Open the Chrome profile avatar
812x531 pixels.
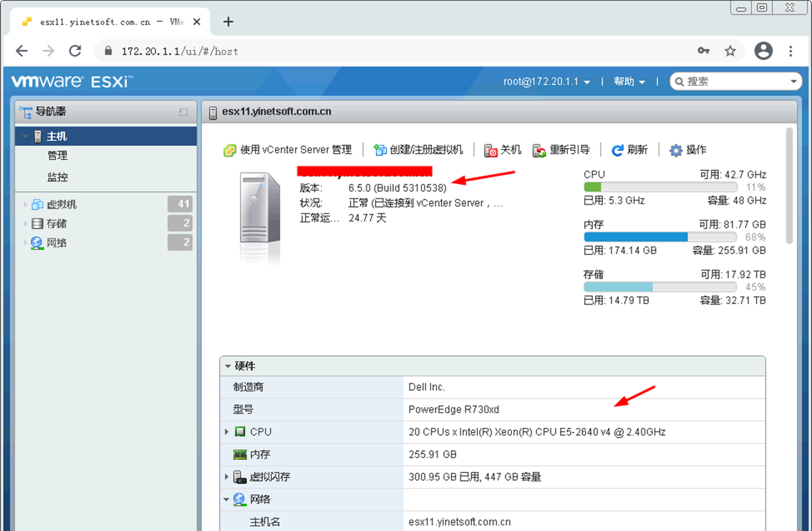point(763,51)
